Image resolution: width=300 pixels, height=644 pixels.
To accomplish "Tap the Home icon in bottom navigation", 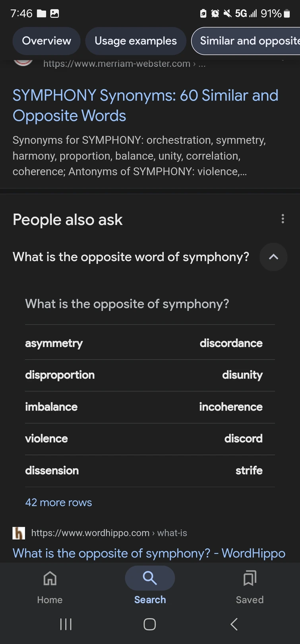I will tap(50, 578).
